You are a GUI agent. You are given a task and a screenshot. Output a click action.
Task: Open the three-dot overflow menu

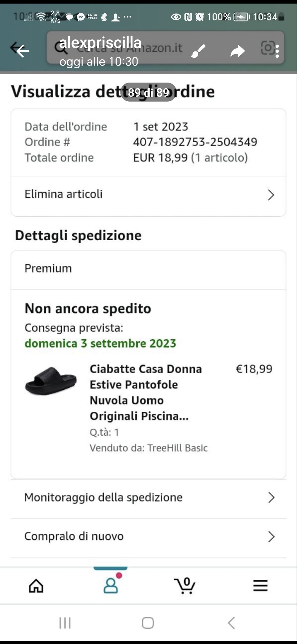point(277,51)
